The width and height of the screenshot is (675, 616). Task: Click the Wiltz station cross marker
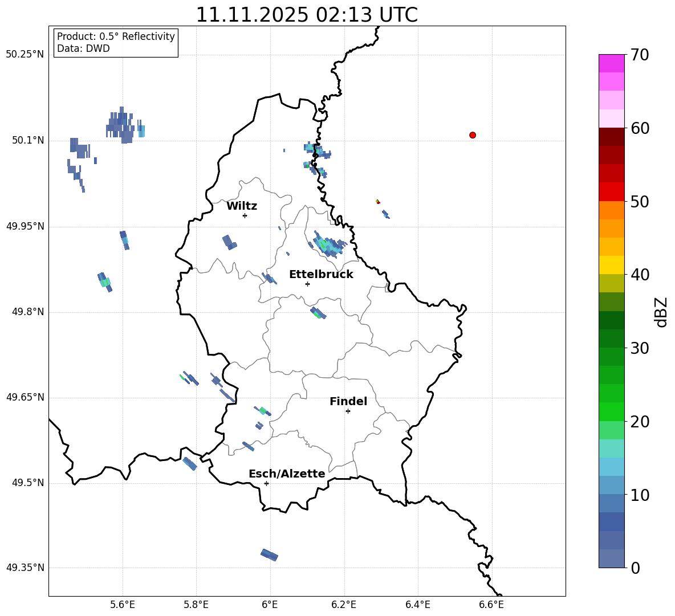(245, 215)
